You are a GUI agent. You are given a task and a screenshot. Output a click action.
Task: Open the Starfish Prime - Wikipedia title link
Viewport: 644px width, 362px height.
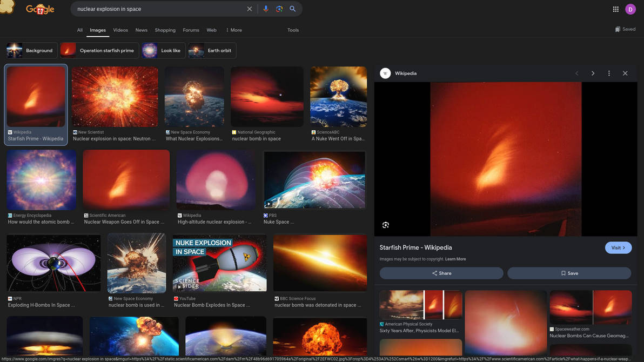(415, 247)
